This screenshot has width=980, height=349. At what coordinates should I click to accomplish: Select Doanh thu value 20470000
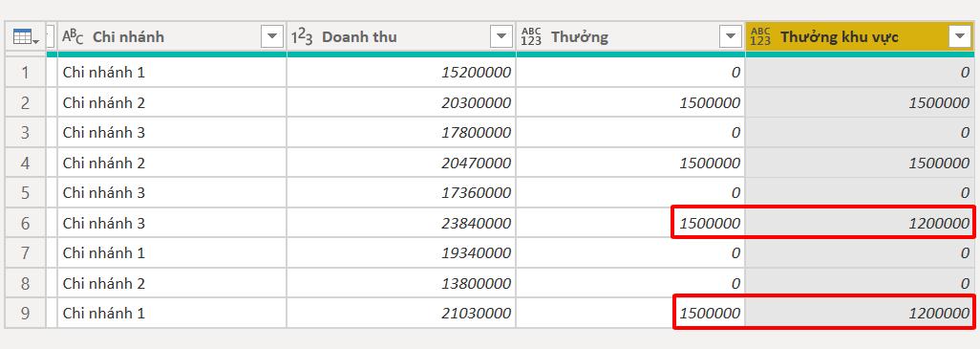(x=401, y=163)
